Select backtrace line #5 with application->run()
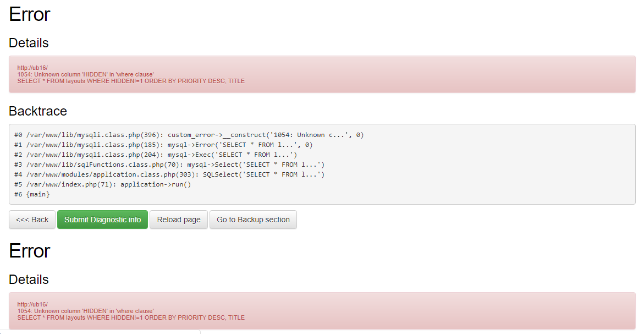Screen dimensions: 644x334 [x=102, y=184]
